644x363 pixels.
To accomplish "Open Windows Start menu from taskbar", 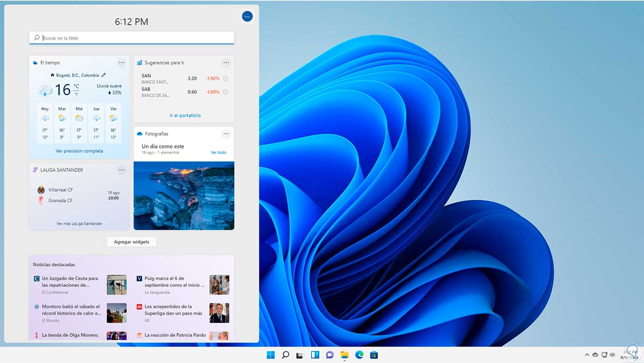I will pos(270,355).
